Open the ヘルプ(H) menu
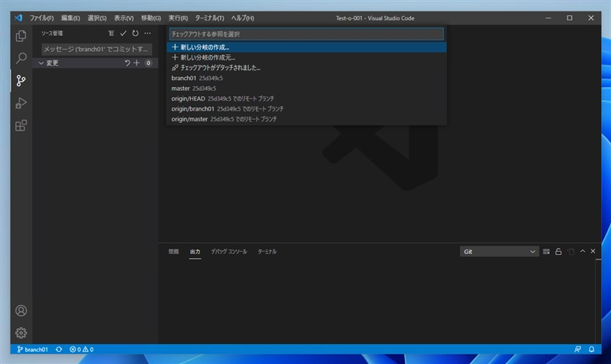 pyautogui.click(x=243, y=18)
